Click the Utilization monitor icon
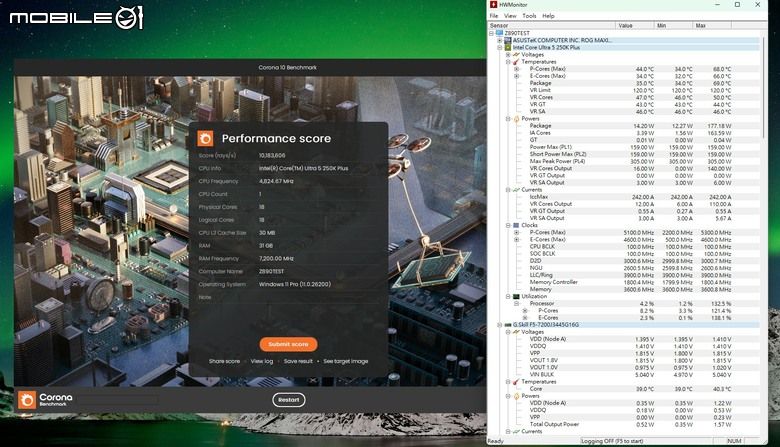The height and width of the screenshot is (447, 780). pyautogui.click(x=516, y=296)
